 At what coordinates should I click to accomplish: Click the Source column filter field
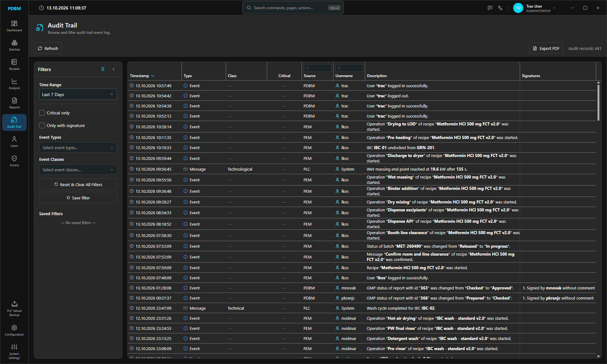coord(318,68)
